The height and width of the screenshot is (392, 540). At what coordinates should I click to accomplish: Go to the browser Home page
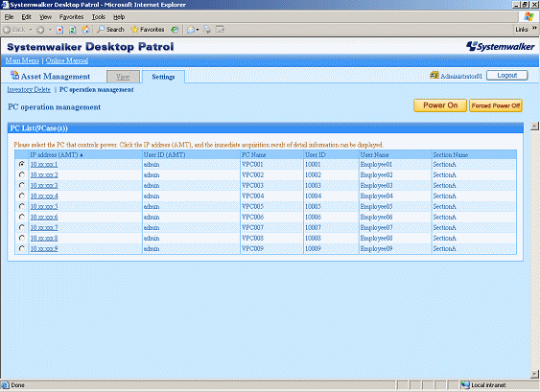pyautogui.click(x=85, y=30)
